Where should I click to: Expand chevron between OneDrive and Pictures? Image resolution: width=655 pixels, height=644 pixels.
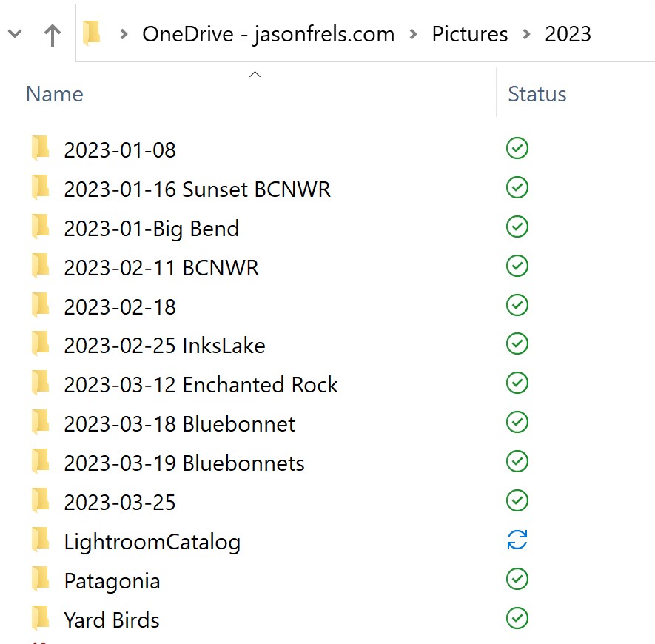414,34
